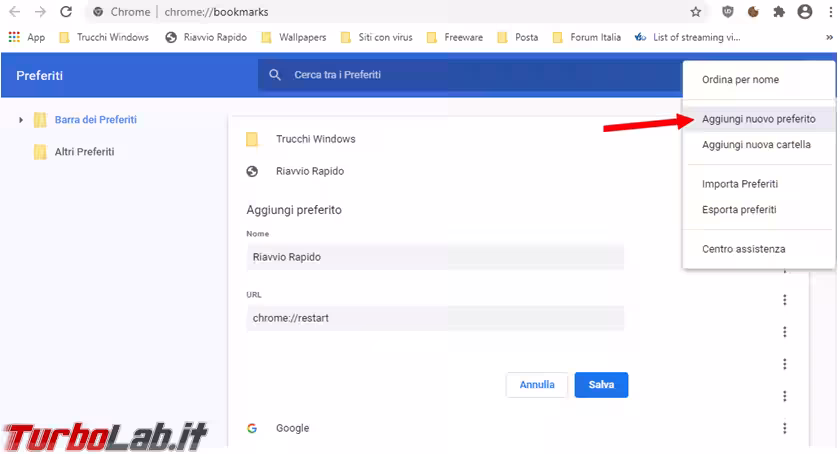Expand the Barra dei Preferiti tree
Image resolution: width=840 pixels, height=454 pixels.
point(21,120)
